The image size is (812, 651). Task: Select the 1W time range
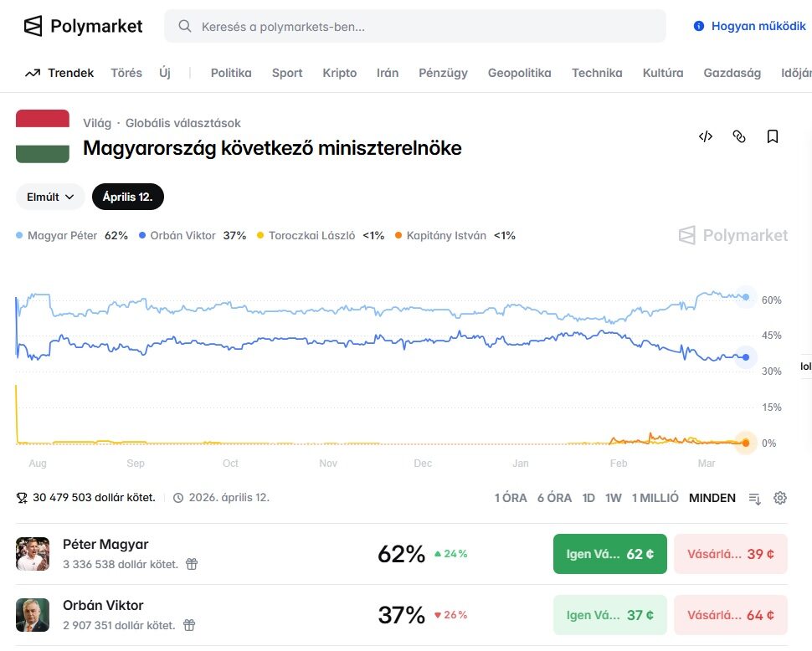click(614, 498)
